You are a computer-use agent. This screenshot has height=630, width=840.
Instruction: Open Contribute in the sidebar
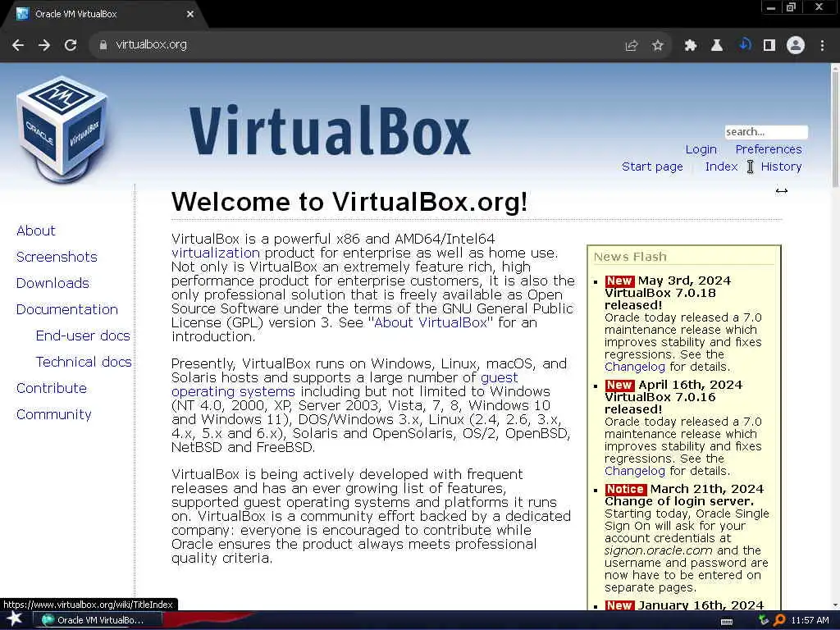tap(52, 388)
